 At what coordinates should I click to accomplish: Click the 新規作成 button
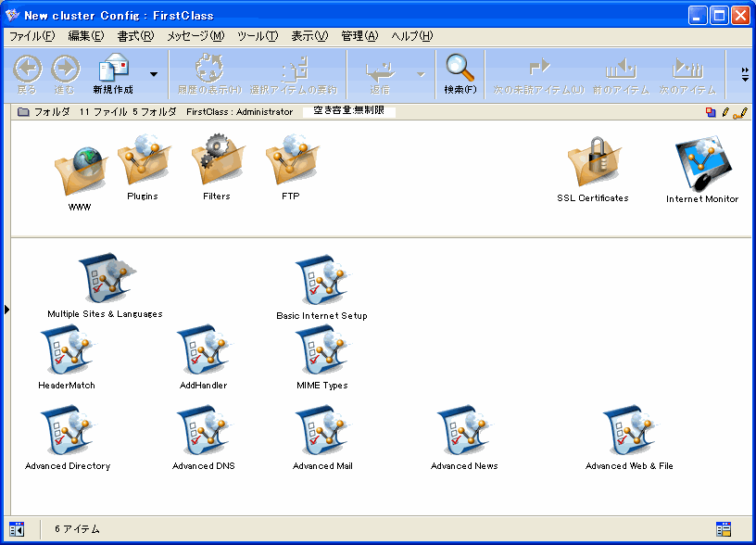point(113,73)
